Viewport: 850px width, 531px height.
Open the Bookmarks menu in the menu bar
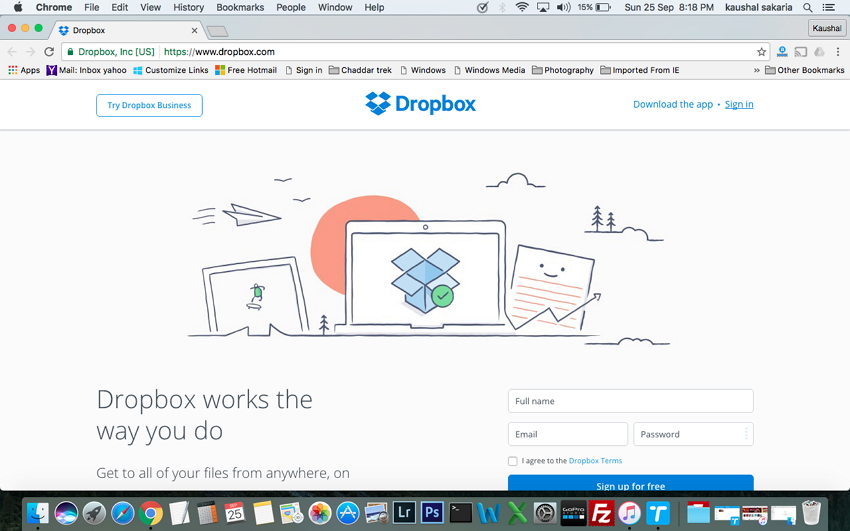240,7
